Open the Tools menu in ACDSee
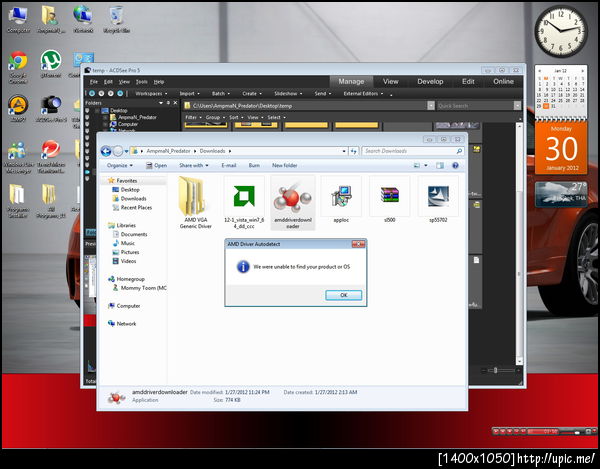This screenshot has height=469, width=600. coord(141,82)
